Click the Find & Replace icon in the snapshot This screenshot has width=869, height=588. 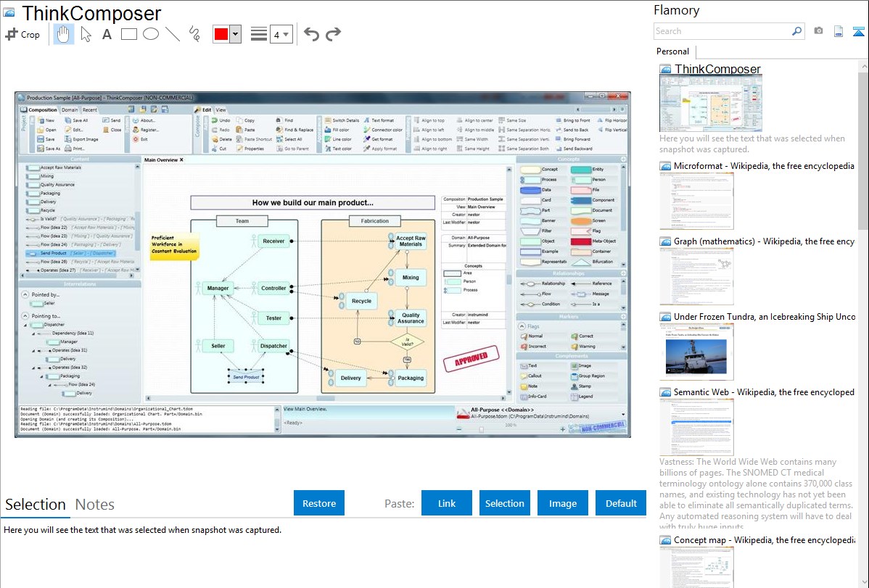click(x=279, y=130)
